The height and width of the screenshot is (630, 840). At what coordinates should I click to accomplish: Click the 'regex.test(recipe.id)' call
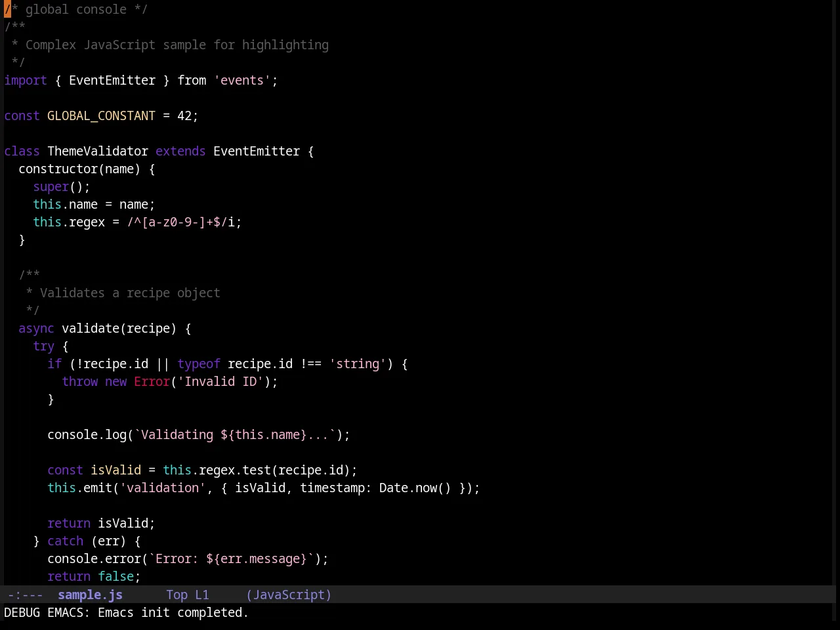click(x=274, y=470)
